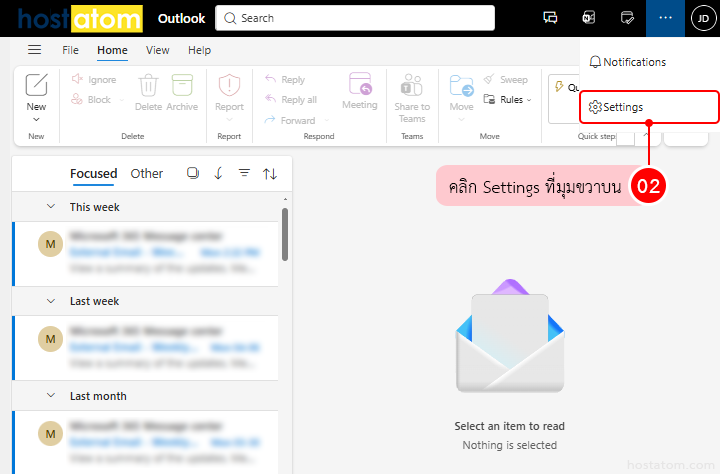Click the Delete trash icon
The height and width of the screenshot is (474, 720).
(148, 85)
